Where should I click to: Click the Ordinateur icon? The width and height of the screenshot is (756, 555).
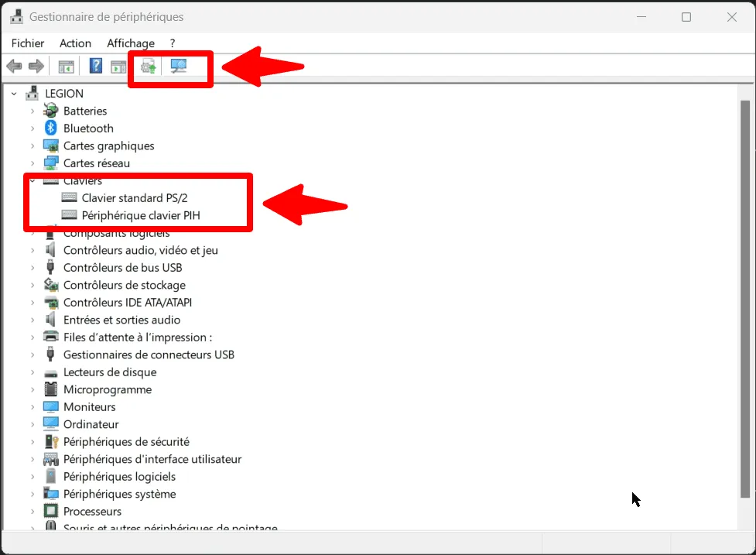tap(50, 424)
